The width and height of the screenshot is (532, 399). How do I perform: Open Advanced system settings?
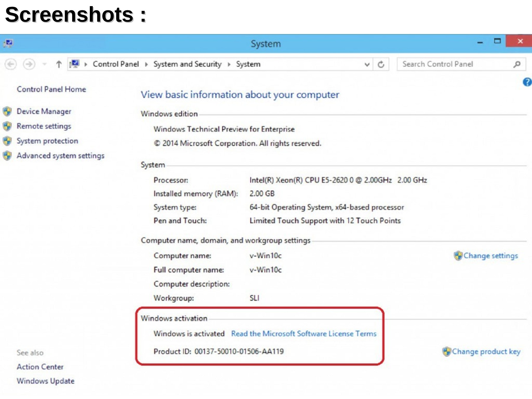60,156
